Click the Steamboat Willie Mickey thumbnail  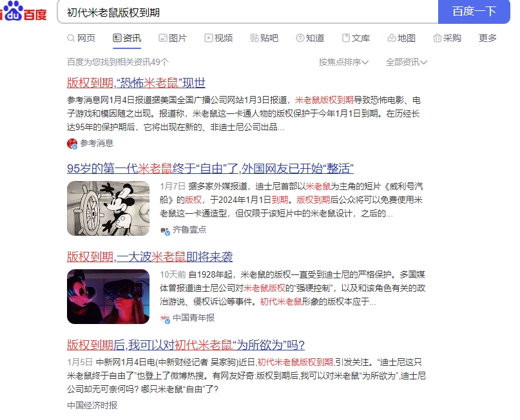108,208
